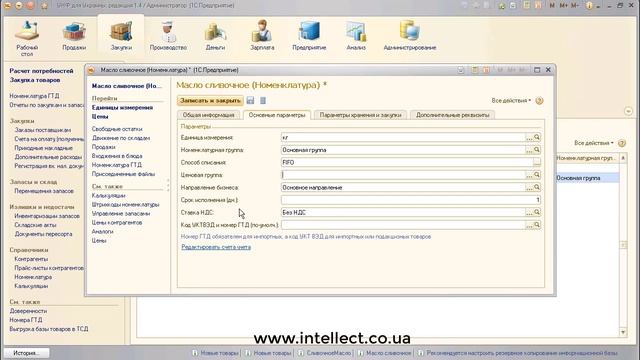The width and height of the screenshot is (640, 360).
Task: Open Выгрузка базы товаров в ТСД
Action: (49, 329)
